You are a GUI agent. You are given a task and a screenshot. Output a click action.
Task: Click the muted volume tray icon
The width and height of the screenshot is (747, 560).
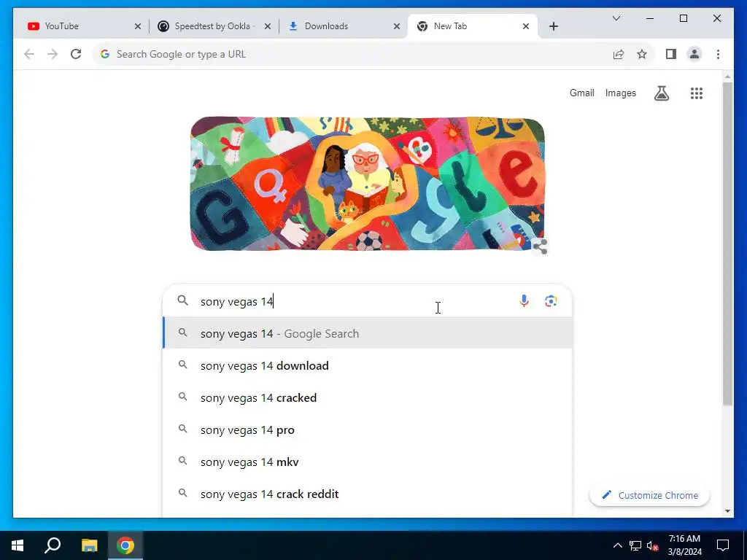(x=652, y=545)
